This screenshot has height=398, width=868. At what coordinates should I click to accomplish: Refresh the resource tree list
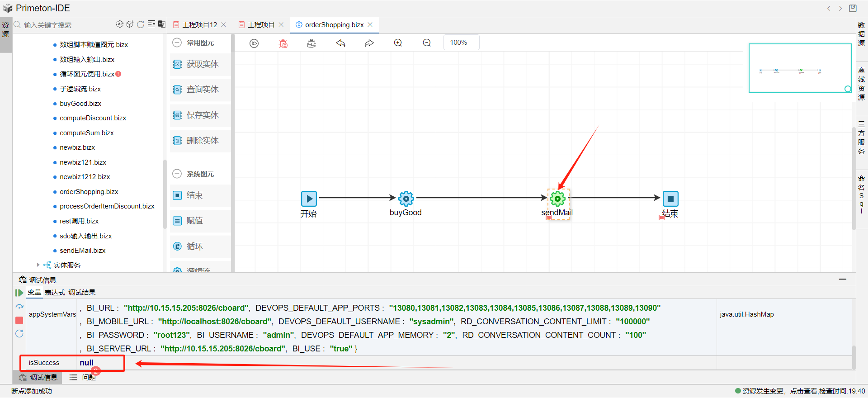point(141,24)
